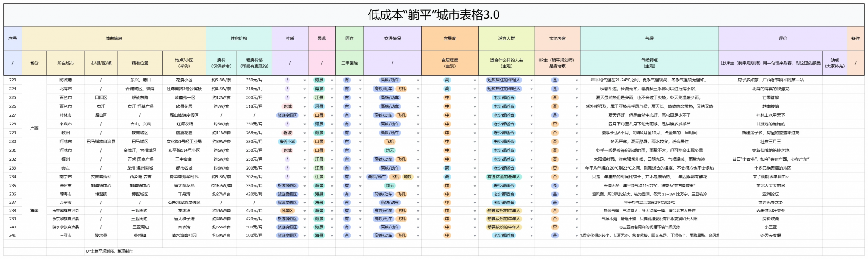Click the 地铁 tag in row 234
The height and width of the screenshot is (259, 868).
tap(407, 177)
